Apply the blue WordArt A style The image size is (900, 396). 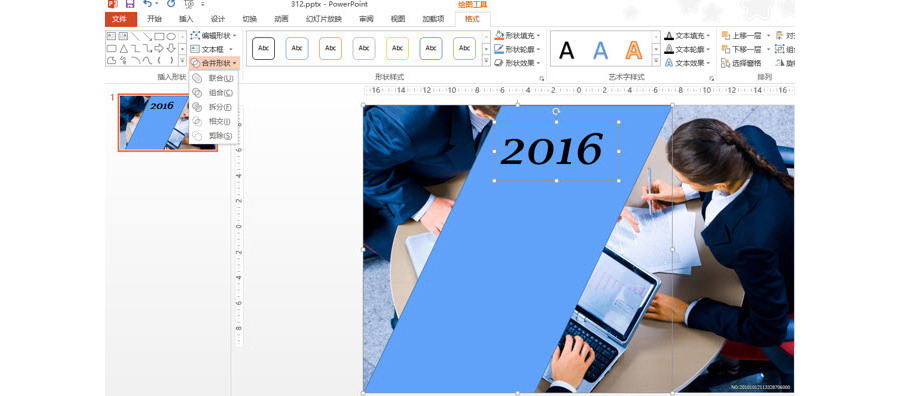(600, 50)
